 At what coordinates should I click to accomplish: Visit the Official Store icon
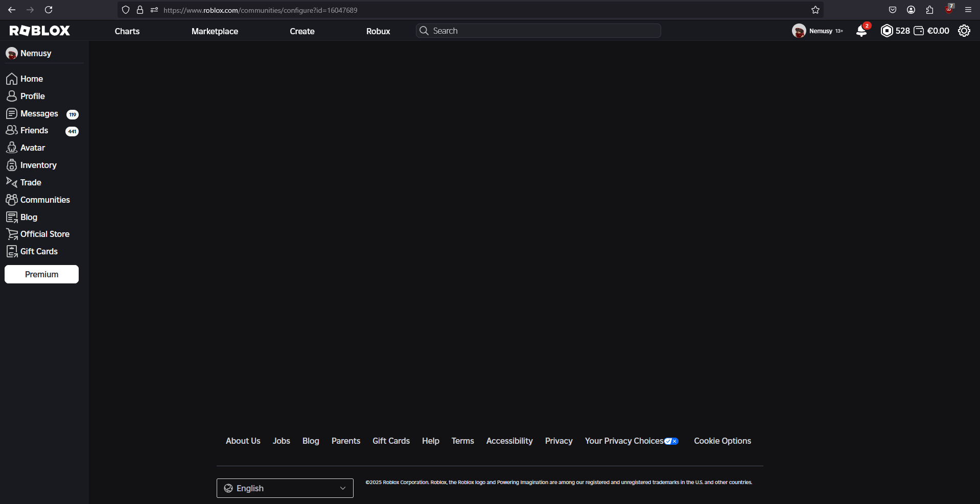12,234
